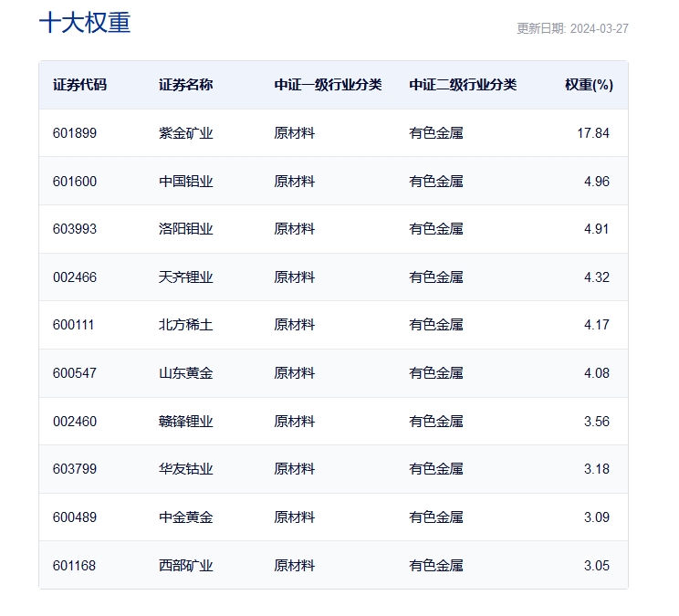Select the name 赣锋锂业
The image size is (679, 616).
pyautogui.click(x=186, y=422)
